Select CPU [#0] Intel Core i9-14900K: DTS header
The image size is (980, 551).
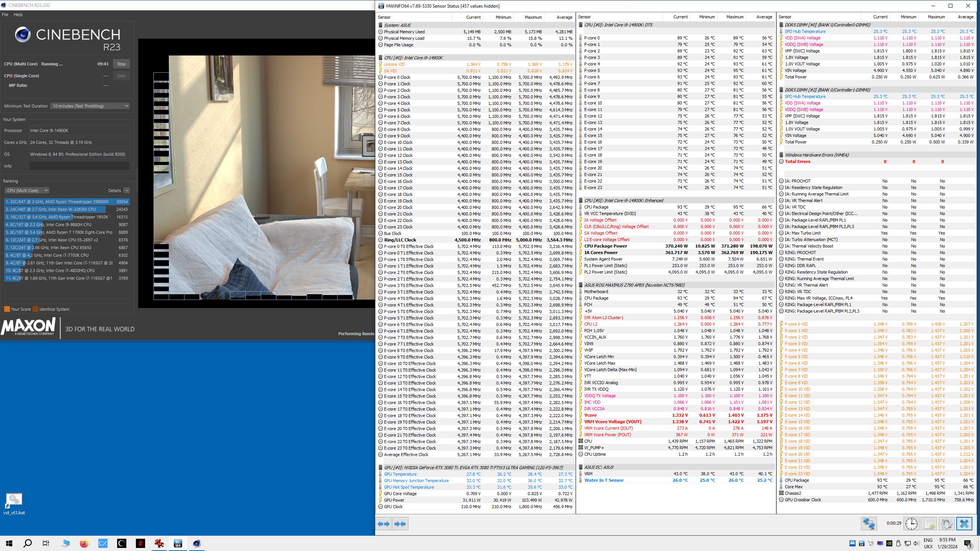(676, 25)
